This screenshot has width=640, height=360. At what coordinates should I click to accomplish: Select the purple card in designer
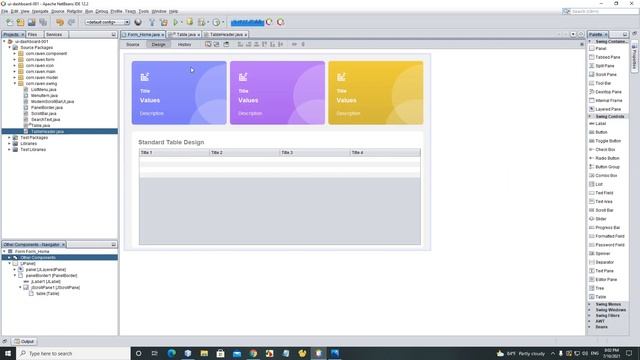pyautogui.click(x=277, y=93)
